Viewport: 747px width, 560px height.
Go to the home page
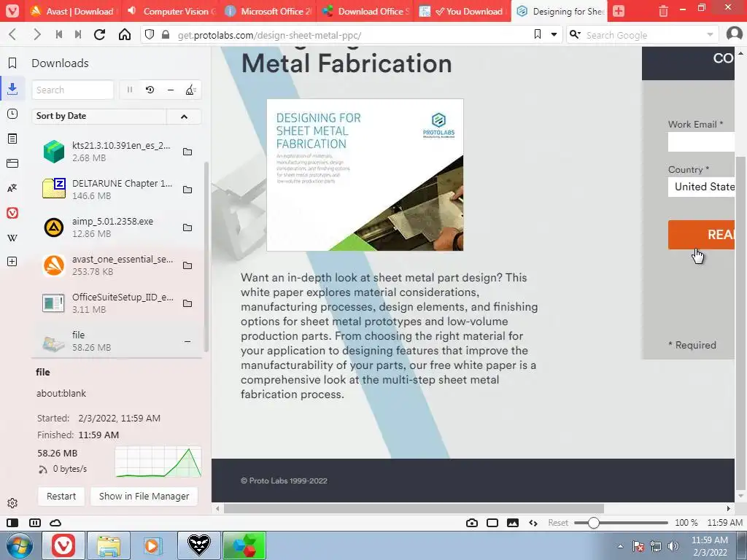125,34
